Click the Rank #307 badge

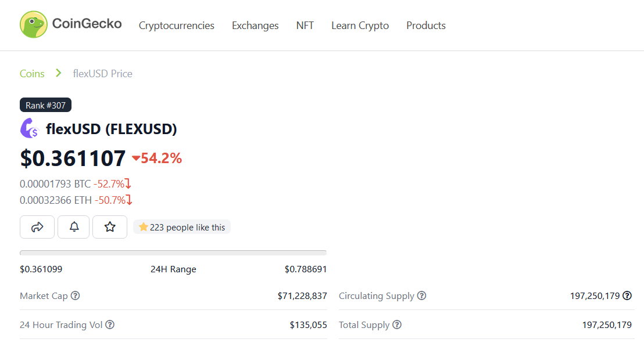coord(45,105)
